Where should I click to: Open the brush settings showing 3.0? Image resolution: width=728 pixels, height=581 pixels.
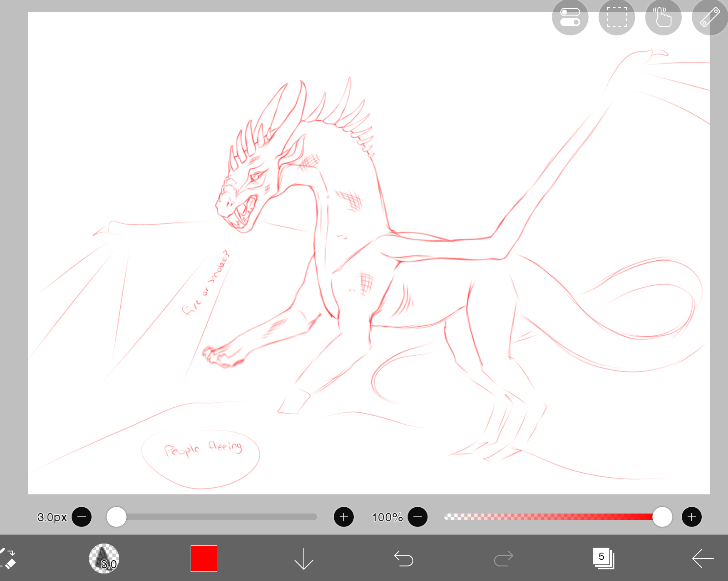(x=104, y=558)
